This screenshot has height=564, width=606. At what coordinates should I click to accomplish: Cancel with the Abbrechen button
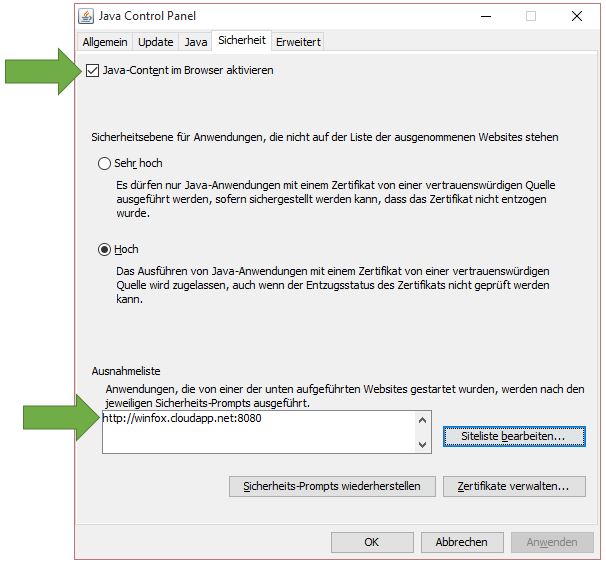461,542
